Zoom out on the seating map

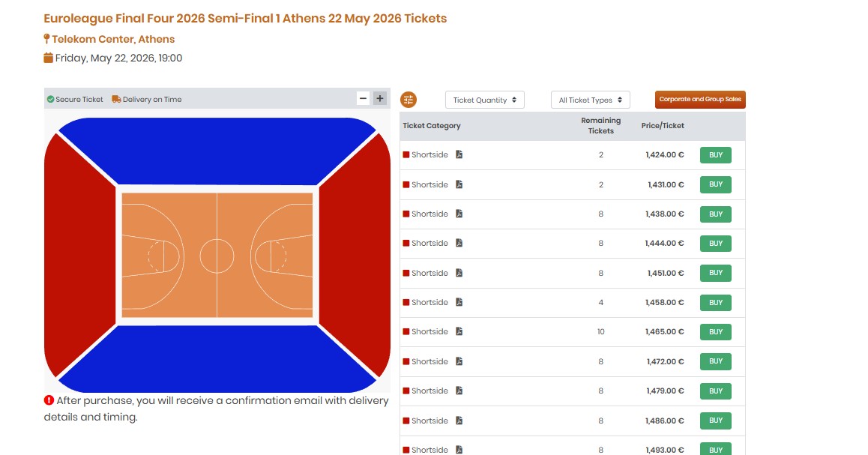point(363,97)
